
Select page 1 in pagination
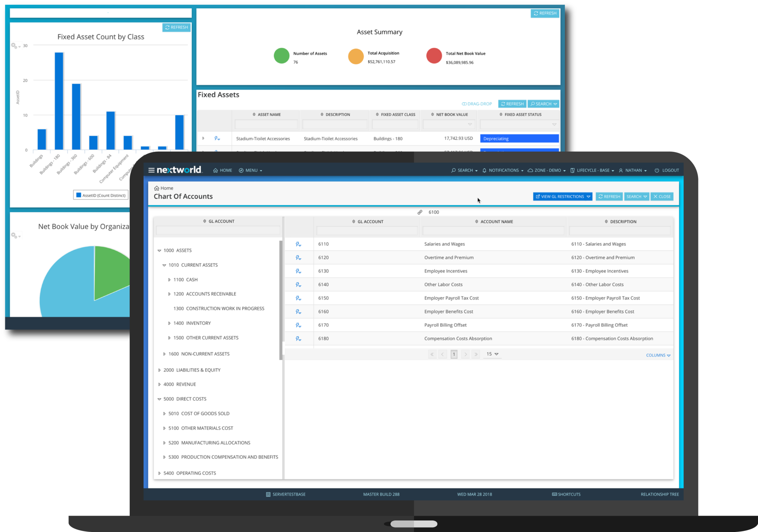(x=454, y=354)
